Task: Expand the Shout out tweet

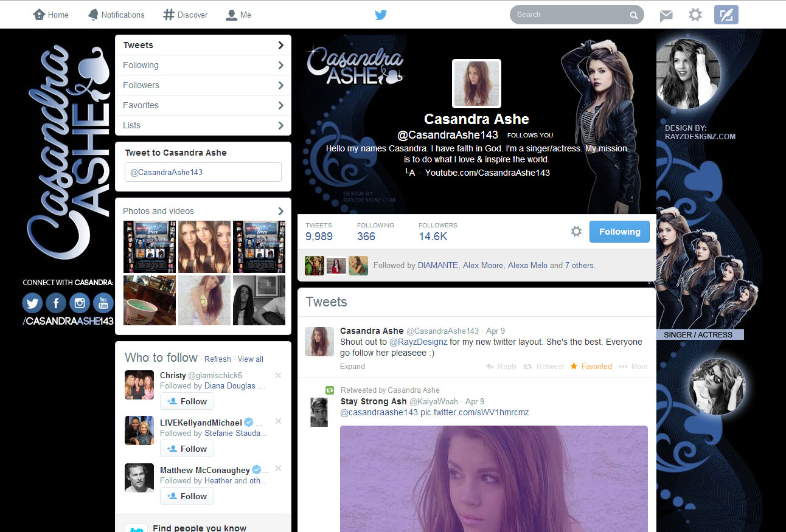Action: (x=352, y=367)
